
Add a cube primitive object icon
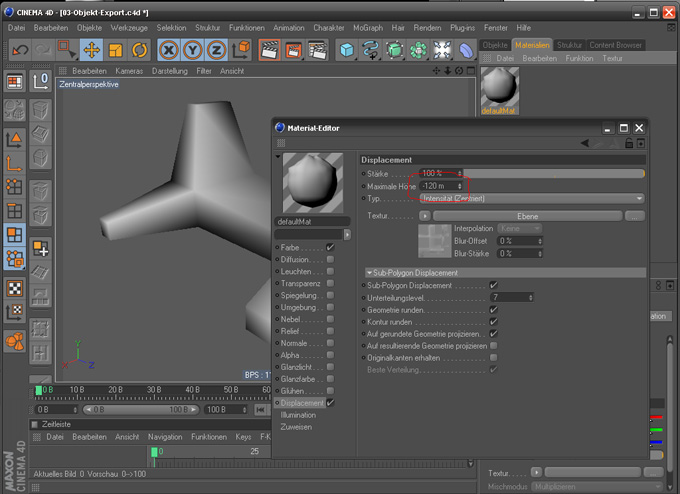pyautogui.click(x=346, y=50)
